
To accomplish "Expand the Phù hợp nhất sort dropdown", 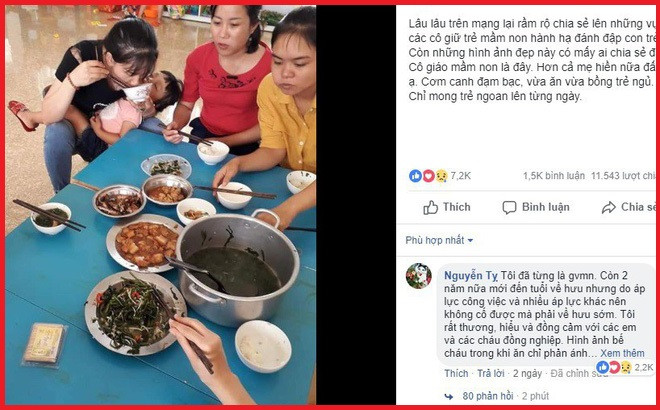I will click(439, 240).
